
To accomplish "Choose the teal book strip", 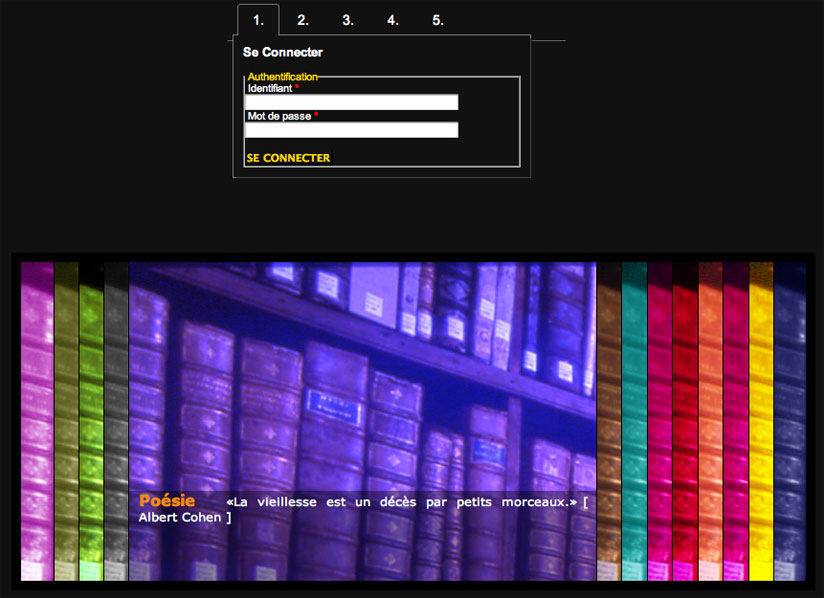I will [635, 420].
